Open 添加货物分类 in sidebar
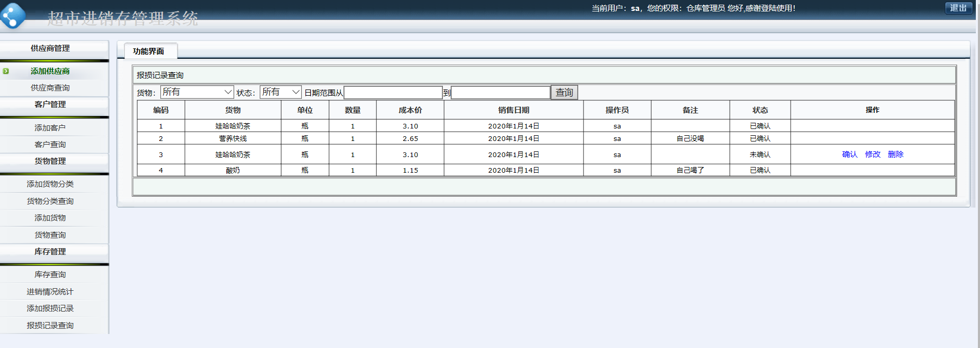 50,184
